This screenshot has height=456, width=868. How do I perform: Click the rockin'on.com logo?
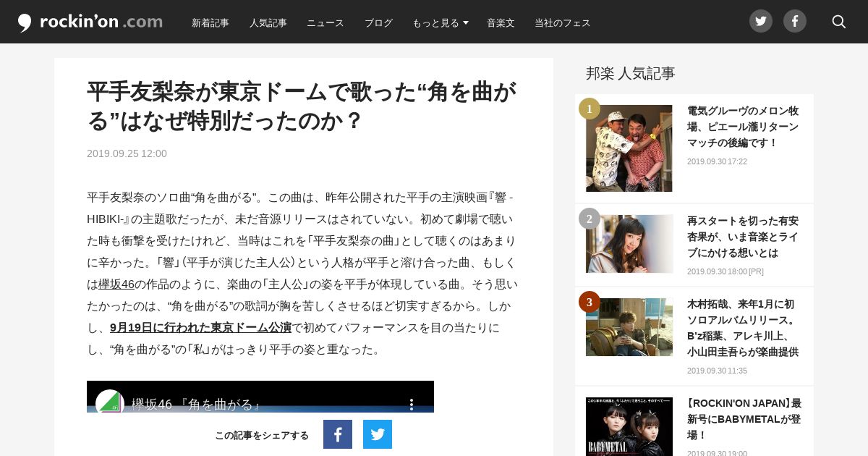(90, 22)
